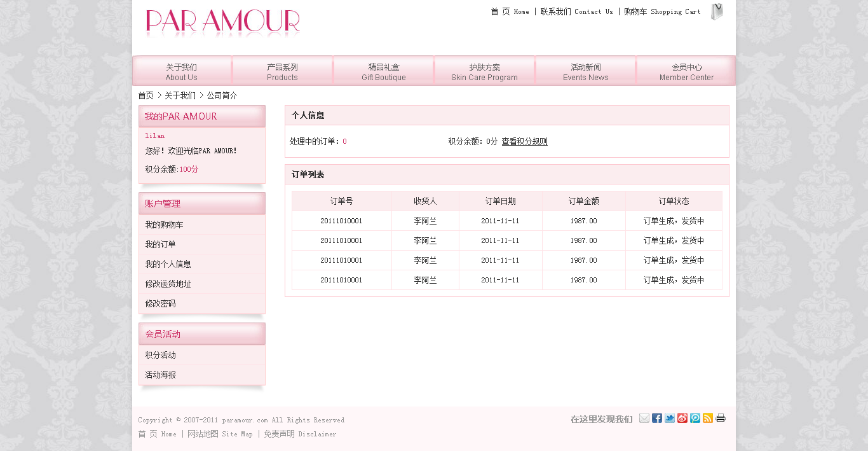The image size is (868, 451).
Task: Open the Gift Boutique navigation tab
Action: coord(384,71)
